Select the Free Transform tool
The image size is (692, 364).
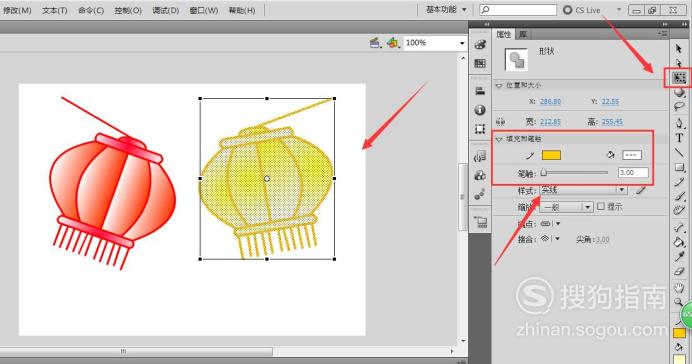pyautogui.click(x=679, y=78)
